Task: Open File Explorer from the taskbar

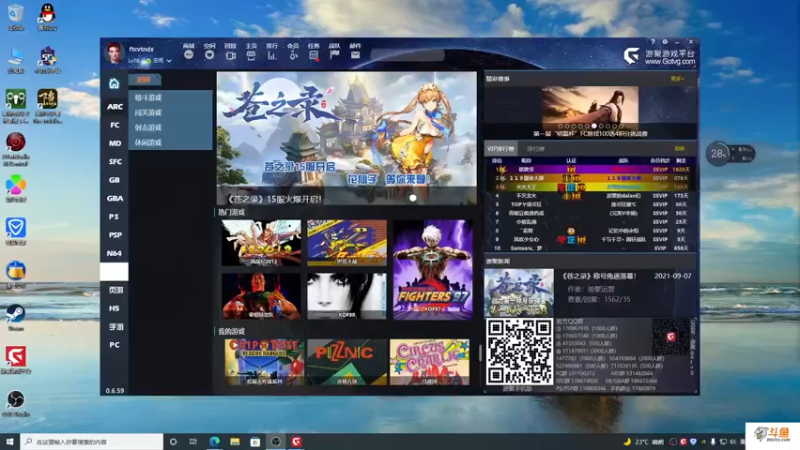Action: click(235, 442)
